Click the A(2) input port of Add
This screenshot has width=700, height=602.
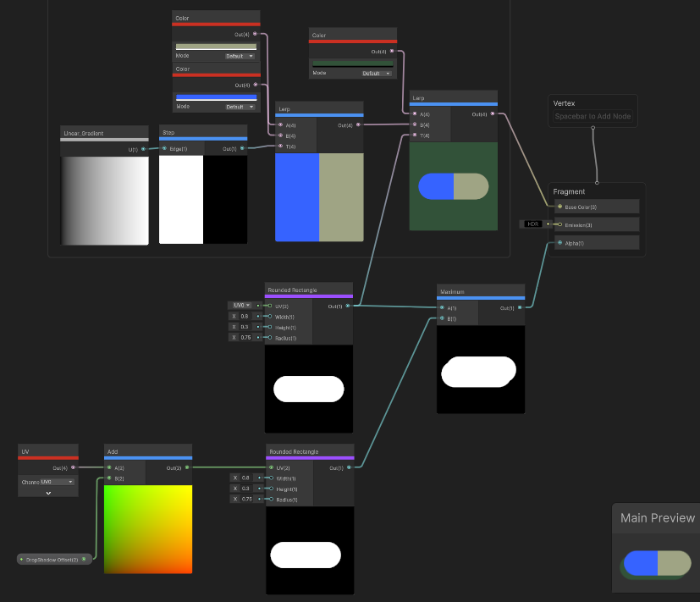point(109,467)
